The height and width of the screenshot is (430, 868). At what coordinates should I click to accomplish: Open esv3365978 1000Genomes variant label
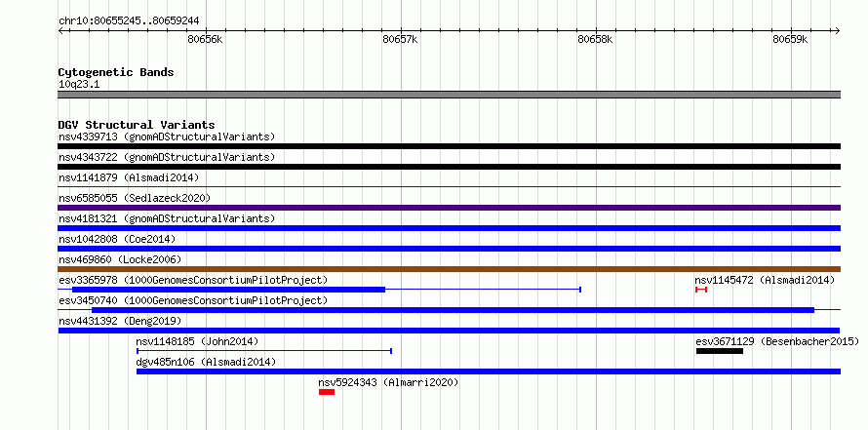click(193, 280)
